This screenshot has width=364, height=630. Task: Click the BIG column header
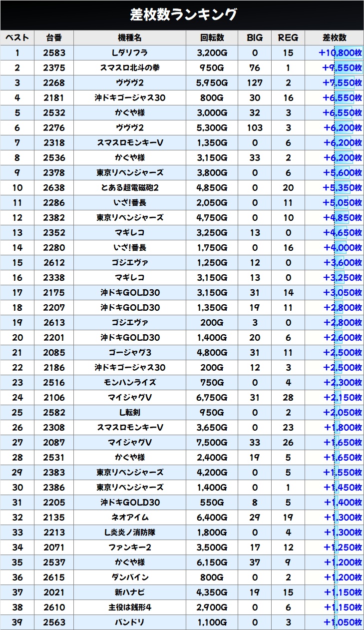click(255, 38)
